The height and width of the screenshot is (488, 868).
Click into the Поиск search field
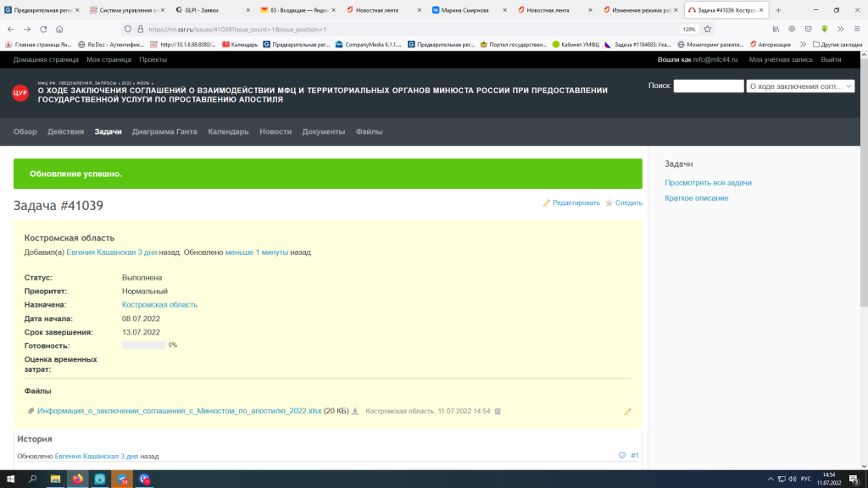pos(708,86)
